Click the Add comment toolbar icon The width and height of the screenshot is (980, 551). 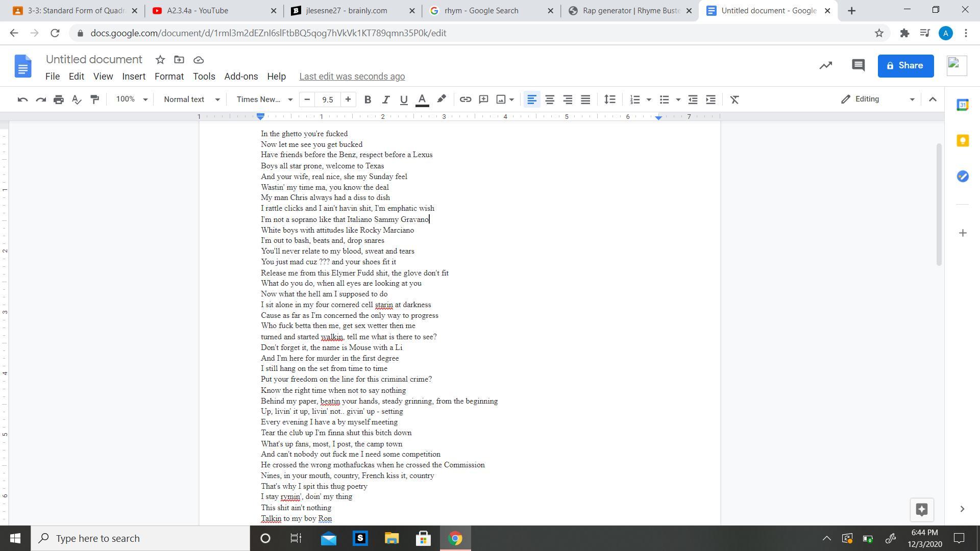(x=483, y=99)
